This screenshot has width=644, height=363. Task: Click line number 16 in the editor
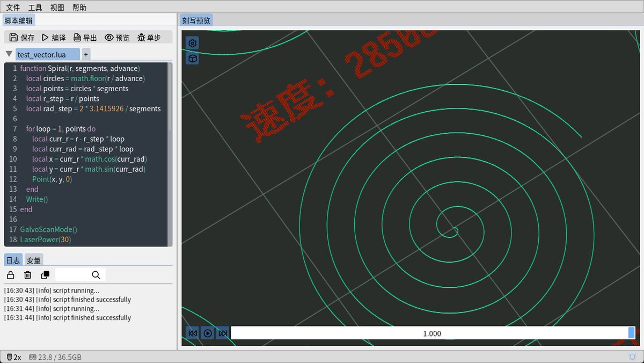click(x=13, y=219)
